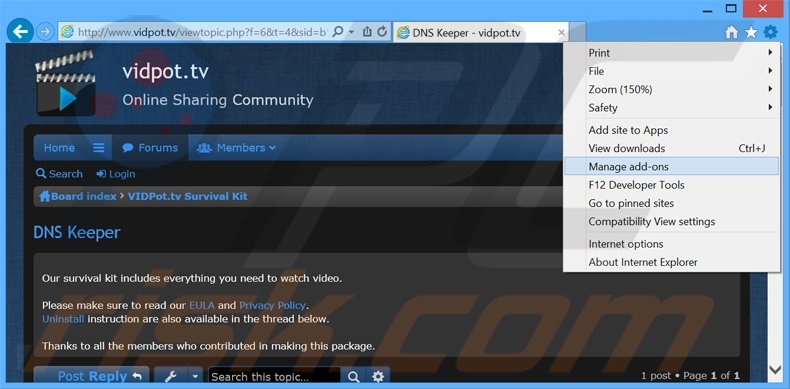
Task: Click the compatibility view icon in address bar
Action: click(x=367, y=32)
